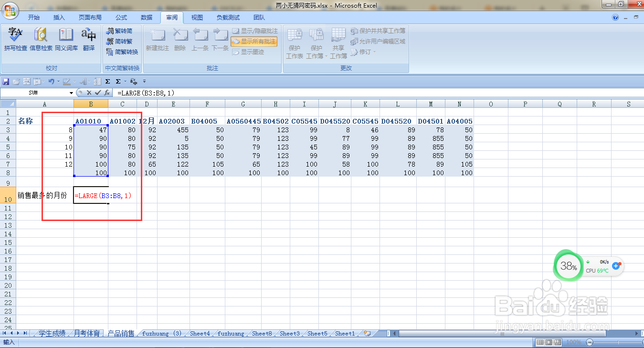Click 允许用户编辑区域

pos(378,42)
